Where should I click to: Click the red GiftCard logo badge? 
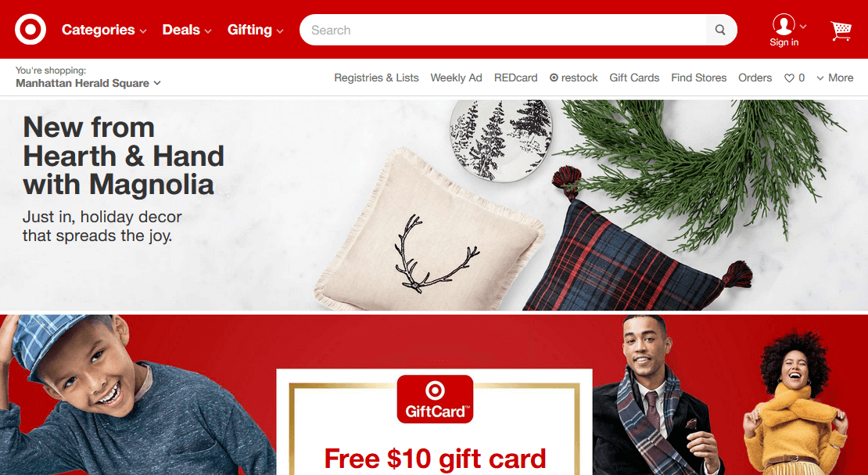click(x=435, y=399)
